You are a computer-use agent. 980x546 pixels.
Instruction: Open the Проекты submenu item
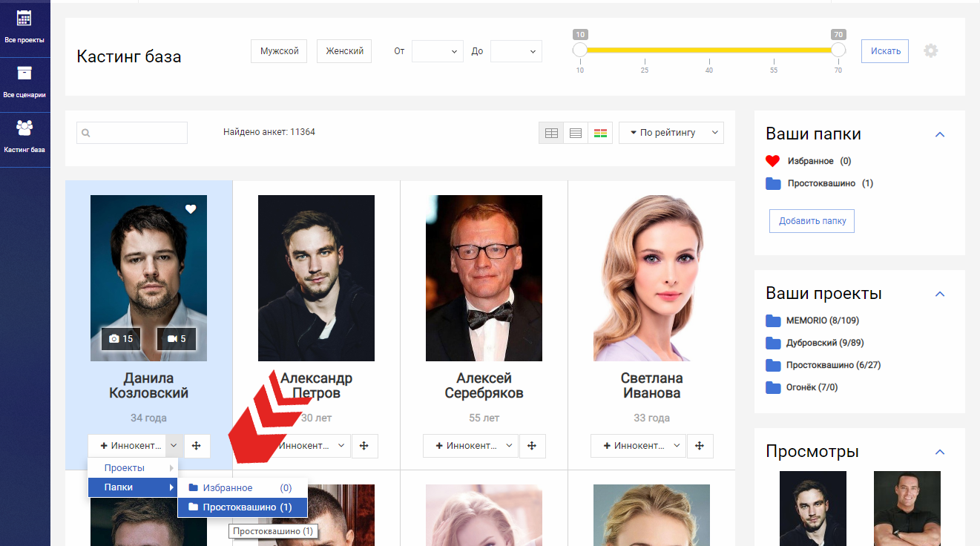[x=133, y=468]
